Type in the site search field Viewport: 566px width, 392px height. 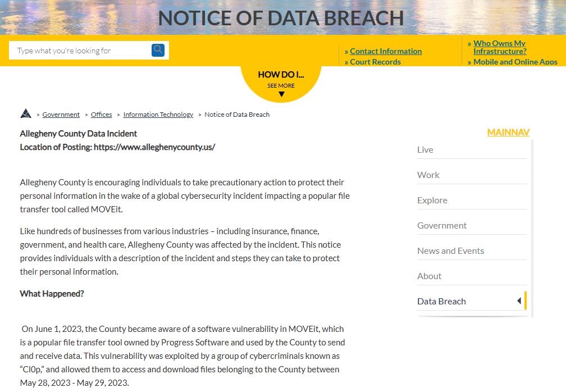coord(79,51)
